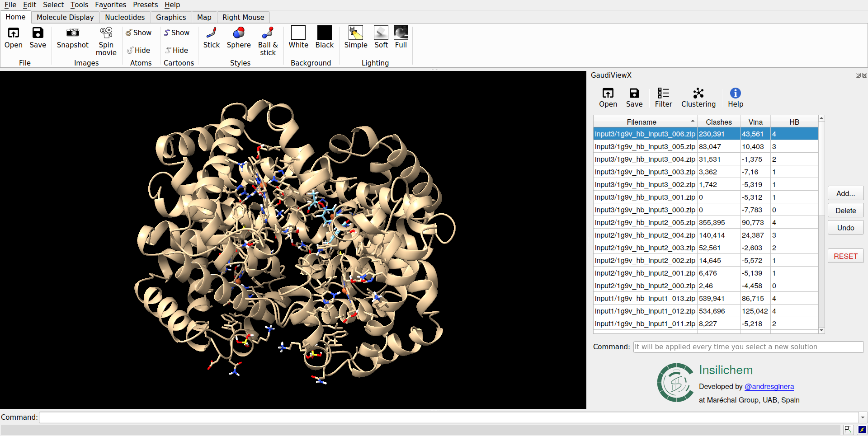Click the Open file icon in Home ribbon
The width and height of the screenshot is (868, 436).
pyautogui.click(x=14, y=38)
